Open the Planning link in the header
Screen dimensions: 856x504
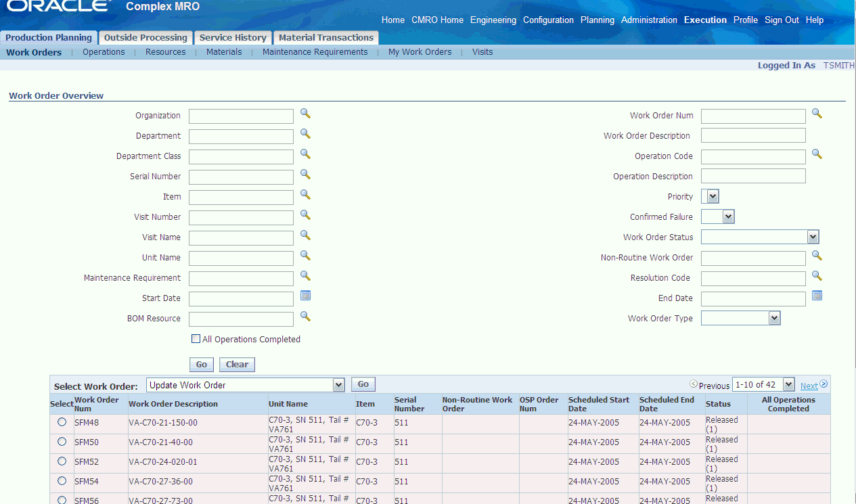coord(598,20)
